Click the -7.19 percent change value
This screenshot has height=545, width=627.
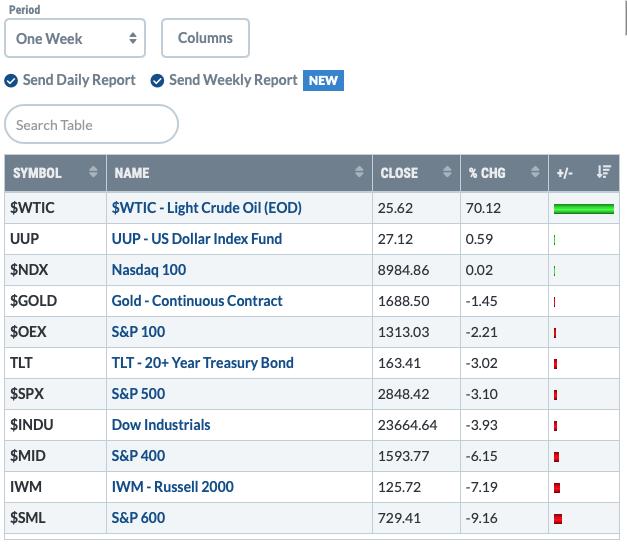click(x=481, y=487)
